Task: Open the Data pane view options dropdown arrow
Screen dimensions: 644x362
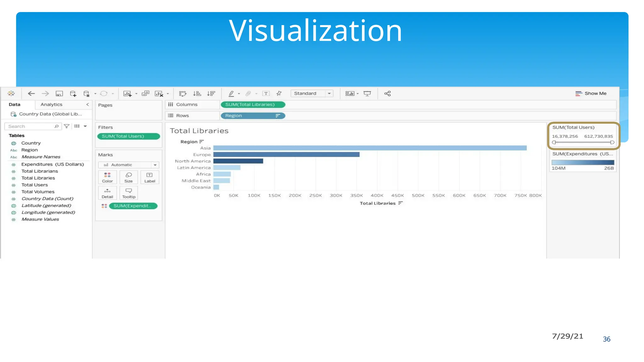Action: click(x=85, y=126)
